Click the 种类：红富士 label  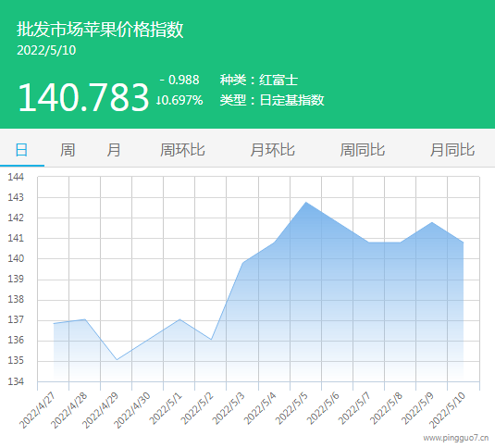(258, 80)
